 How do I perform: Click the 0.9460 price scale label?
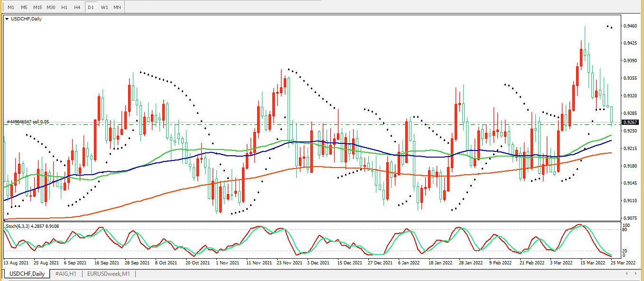pyautogui.click(x=631, y=26)
